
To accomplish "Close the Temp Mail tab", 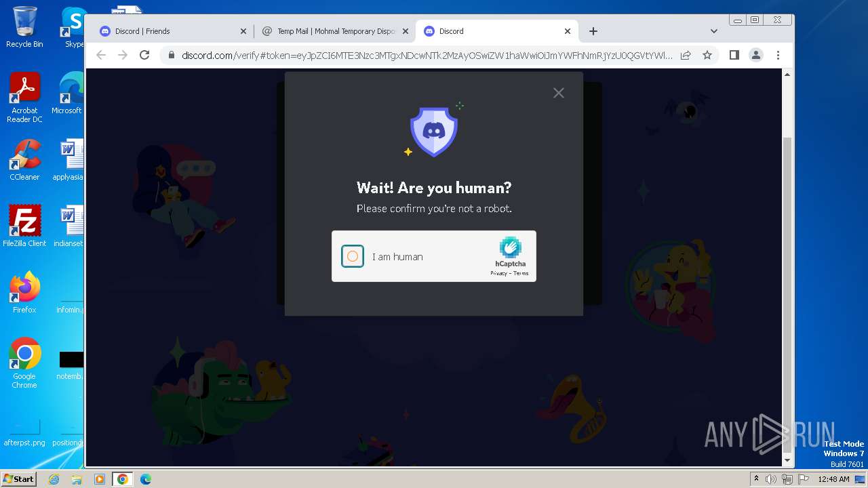I will point(405,31).
